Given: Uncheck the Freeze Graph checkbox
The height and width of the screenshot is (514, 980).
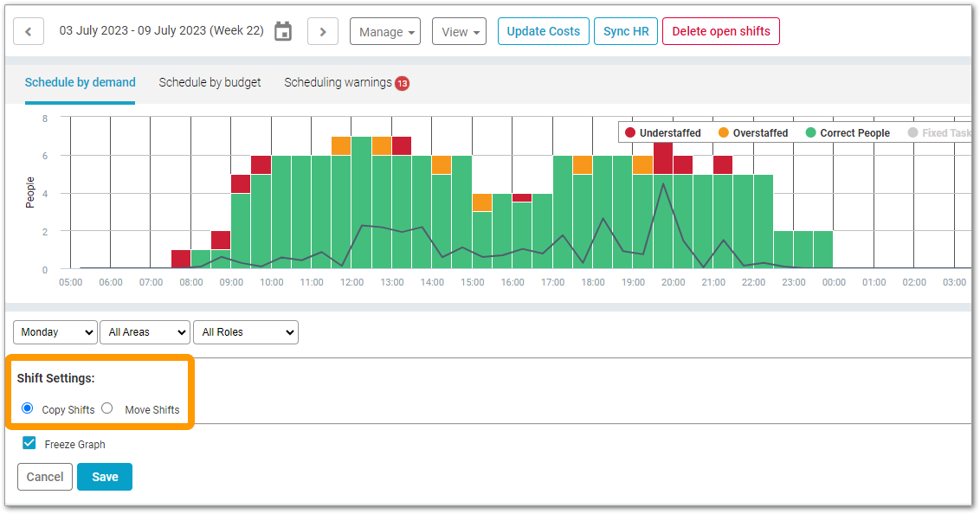Looking at the screenshot, I should (29, 443).
